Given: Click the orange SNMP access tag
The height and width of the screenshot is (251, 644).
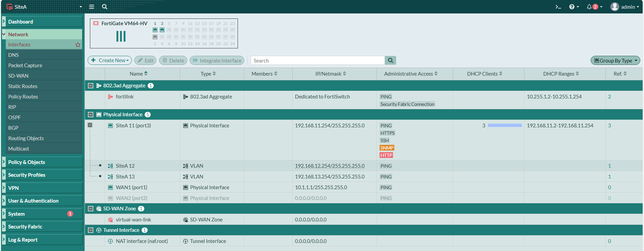Looking at the screenshot, I should tap(387, 148).
